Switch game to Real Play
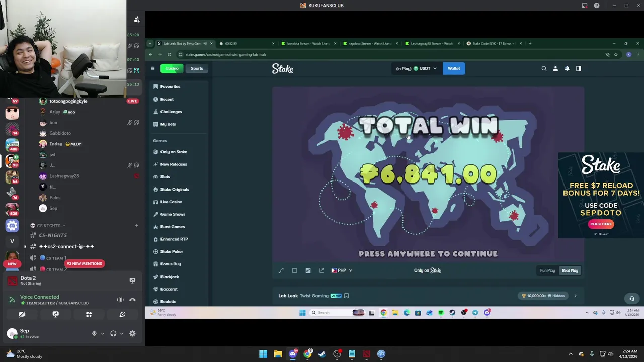 pos(570,270)
